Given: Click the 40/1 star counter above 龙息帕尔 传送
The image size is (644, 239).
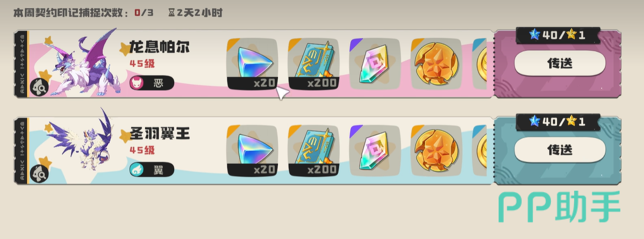Looking at the screenshot, I should point(557,35).
